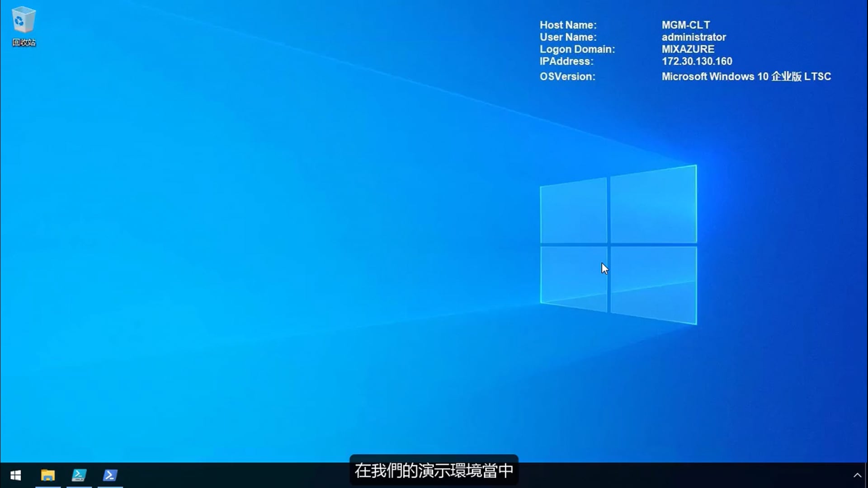Screen dimensions: 868x488
Task: Click the Chinese subtitle caption bar
Action: 434,470
